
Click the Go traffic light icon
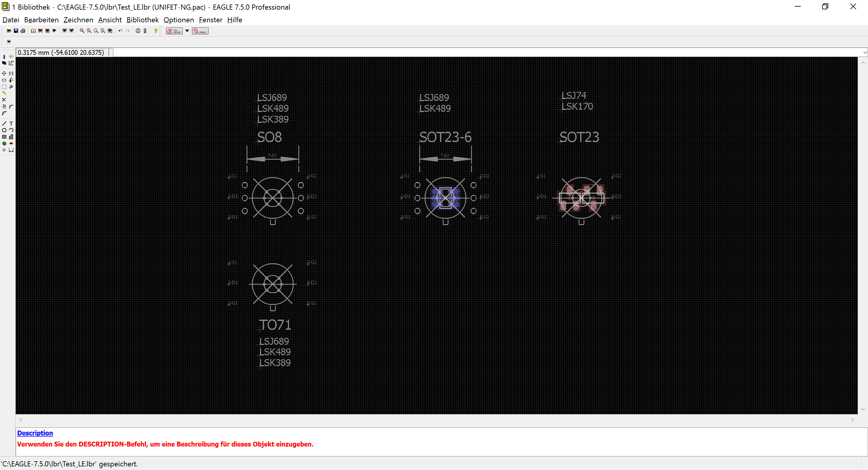click(145, 31)
